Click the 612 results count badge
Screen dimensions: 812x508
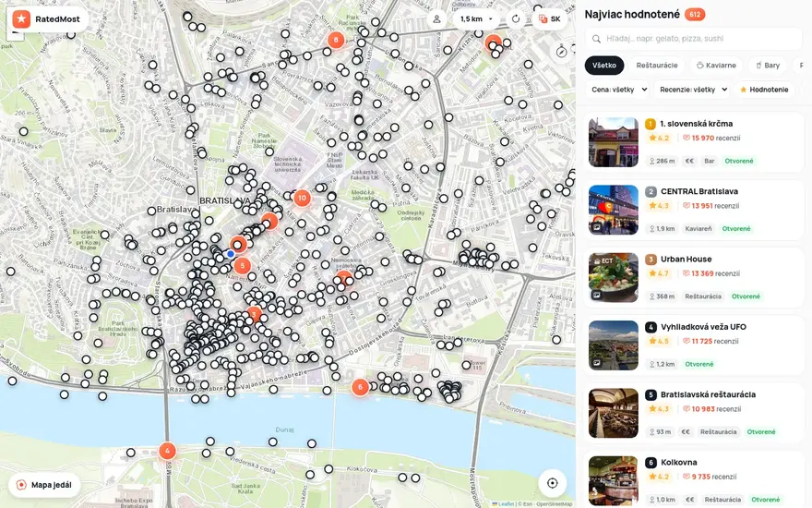[x=695, y=15]
